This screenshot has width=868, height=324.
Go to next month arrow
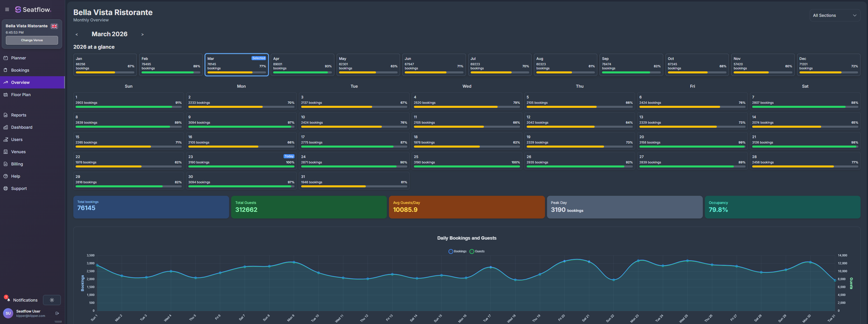pyautogui.click(x=143, y=34)
